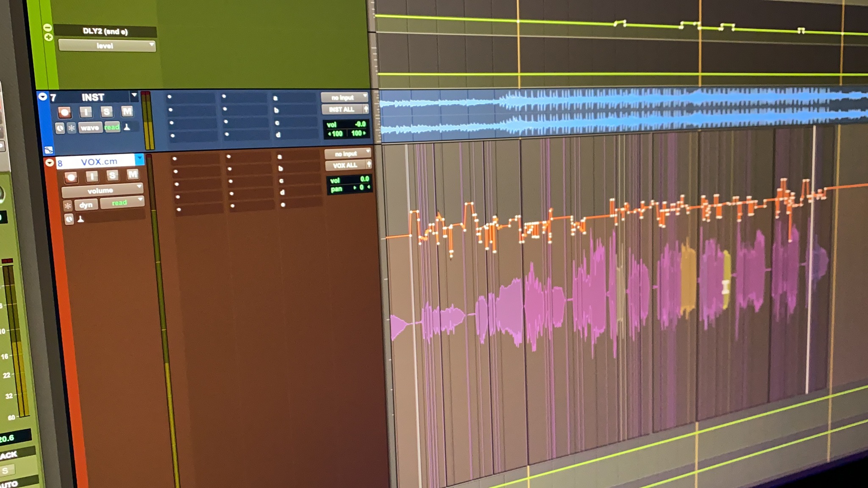Click the timebase selector icon on VOX.cm track

tap(69, 219)
